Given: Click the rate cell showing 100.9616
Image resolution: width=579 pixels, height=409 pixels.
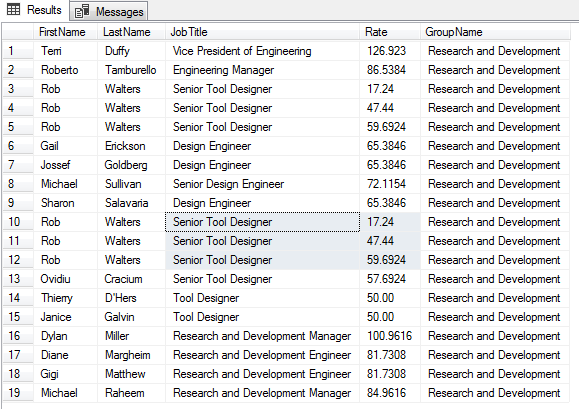Looking at the screenshot, I should [x=390, y=336].
